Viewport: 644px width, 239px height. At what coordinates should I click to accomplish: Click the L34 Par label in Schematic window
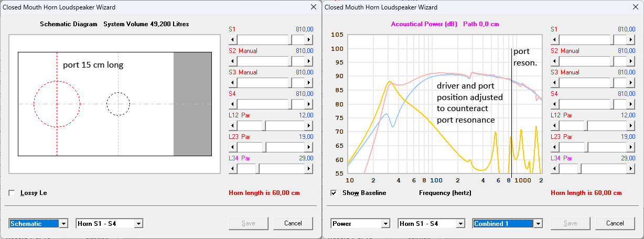238,158
